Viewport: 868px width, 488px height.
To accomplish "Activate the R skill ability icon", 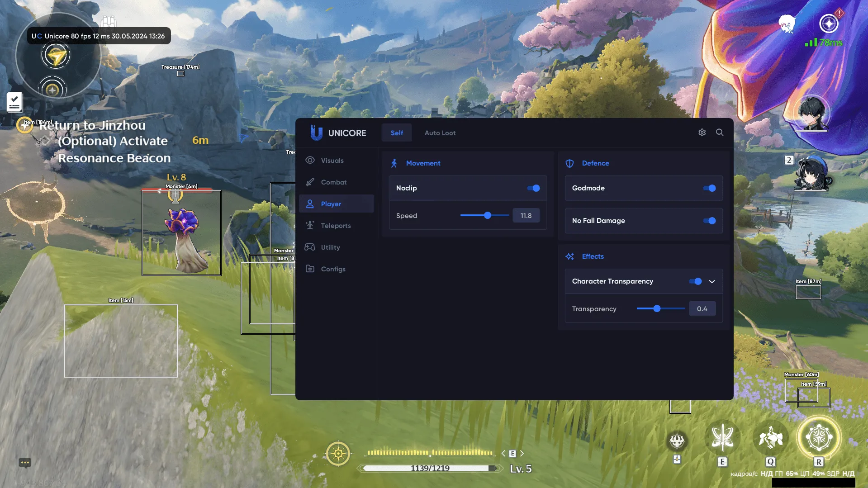I will pyautogui.click(x=819, y=438).
